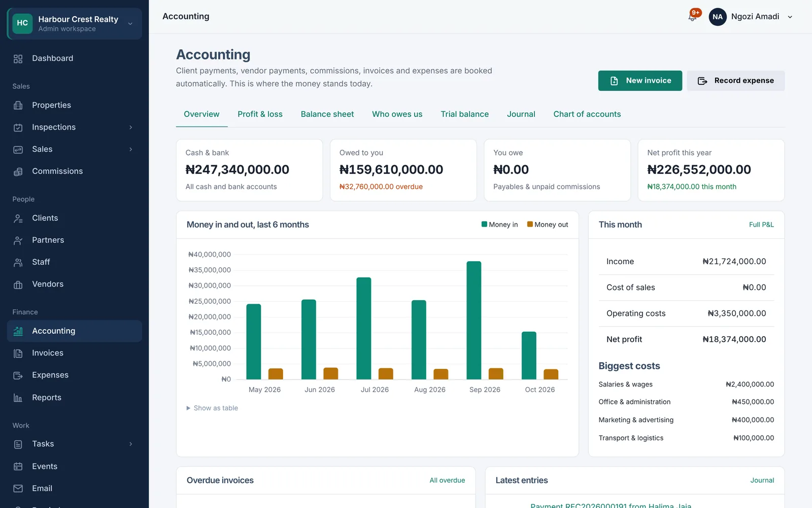Click the Money out legend swatch

pyautogui.click(x=530, y=224)
